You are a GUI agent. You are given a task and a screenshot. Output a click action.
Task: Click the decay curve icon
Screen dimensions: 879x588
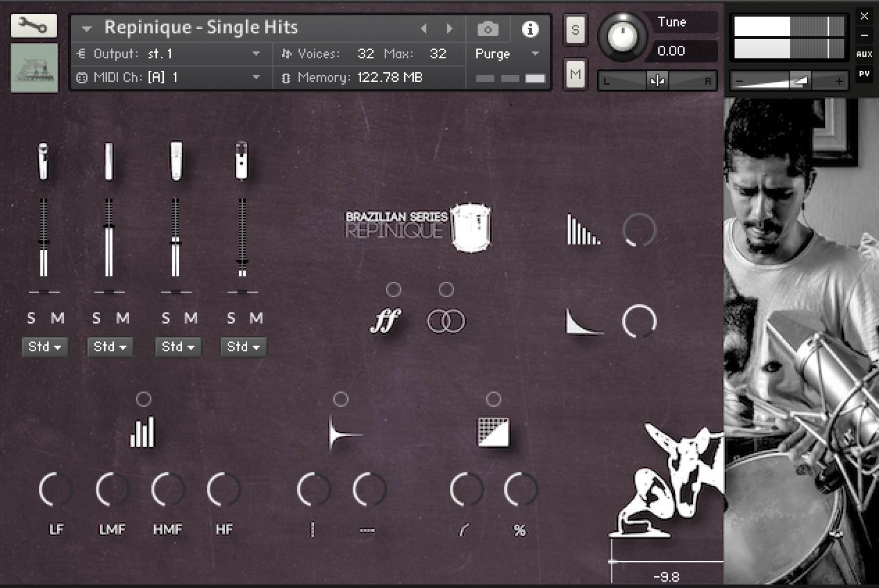click(x=584, y=321)
